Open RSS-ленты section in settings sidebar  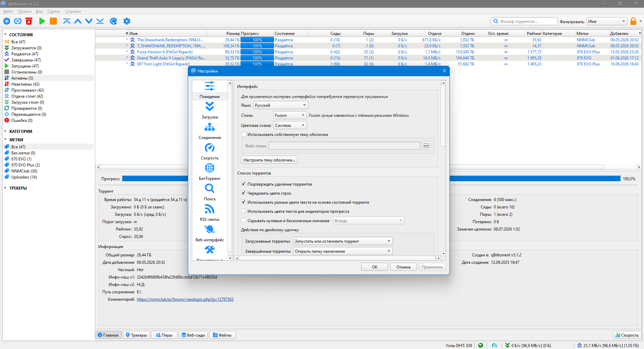(x=210, y=213)
